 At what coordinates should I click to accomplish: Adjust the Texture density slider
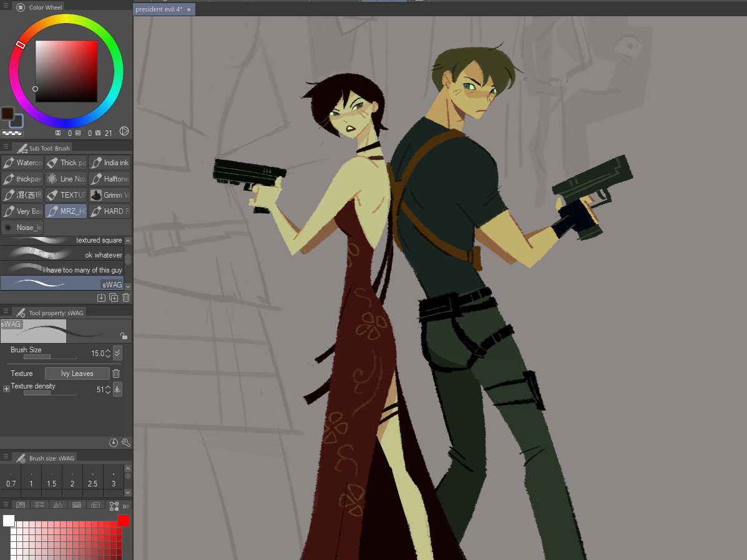50,393
